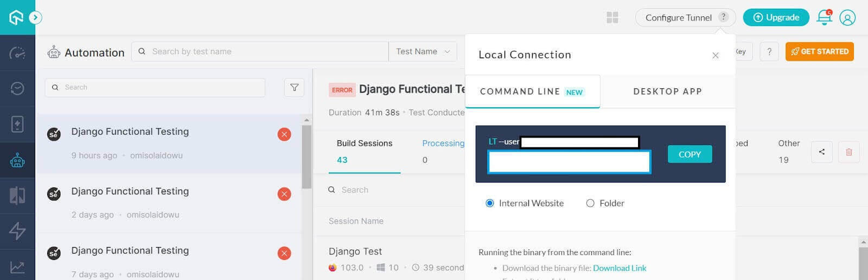
Task: Switch to the COMMAND LINE tab
Action: (x=533, y=92)
